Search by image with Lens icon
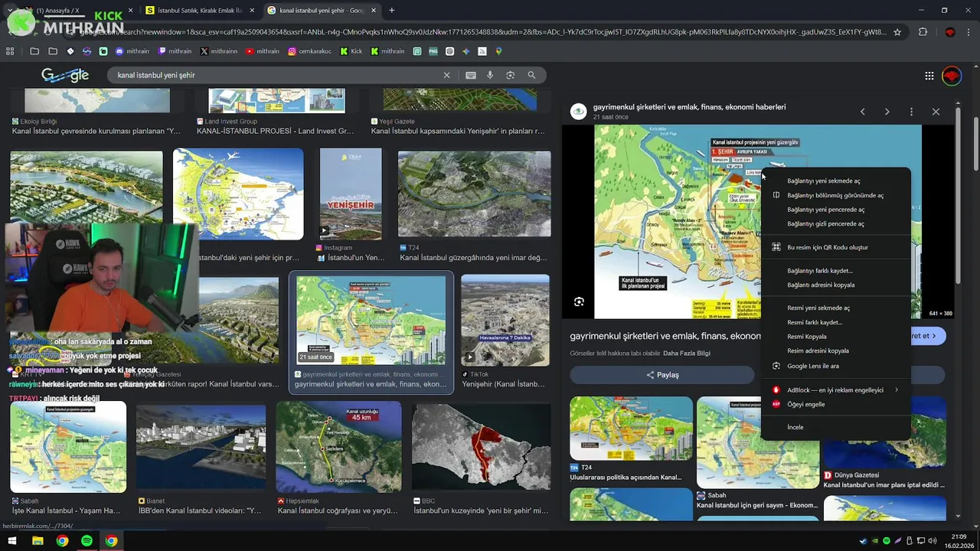Image resolution: width=980 pixels, height=551 pixels. [x=510, y=75]
